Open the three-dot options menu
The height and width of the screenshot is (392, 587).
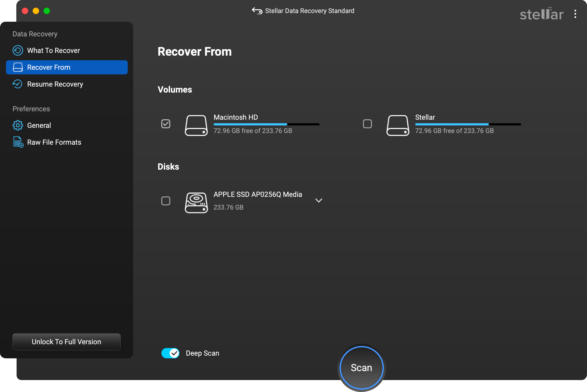pyautogui.click(x=575, y=14)
